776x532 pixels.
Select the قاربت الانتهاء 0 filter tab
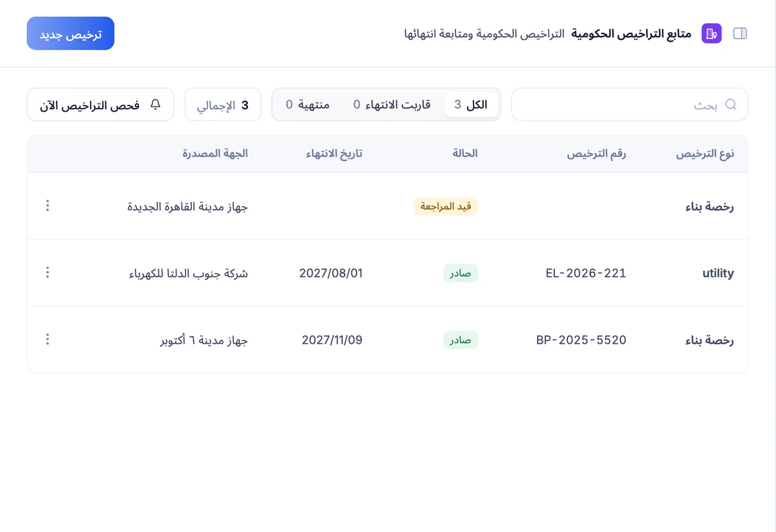(x=392, y=105)
